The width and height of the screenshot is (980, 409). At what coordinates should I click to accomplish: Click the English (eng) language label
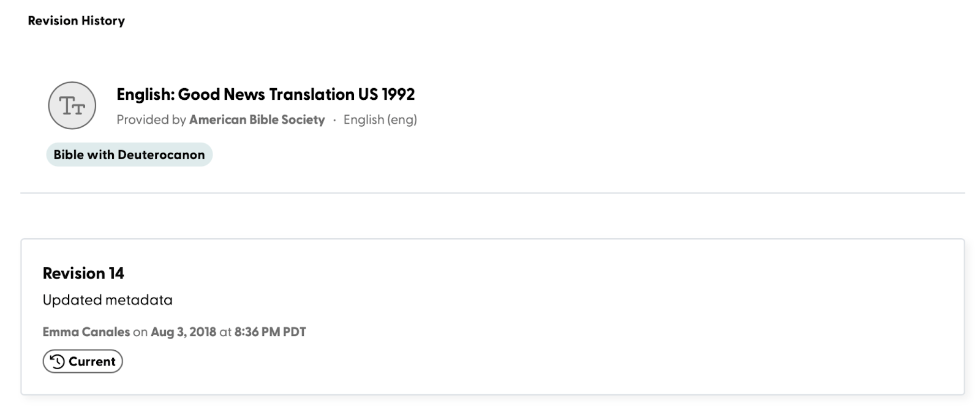(x=380, y=119)
